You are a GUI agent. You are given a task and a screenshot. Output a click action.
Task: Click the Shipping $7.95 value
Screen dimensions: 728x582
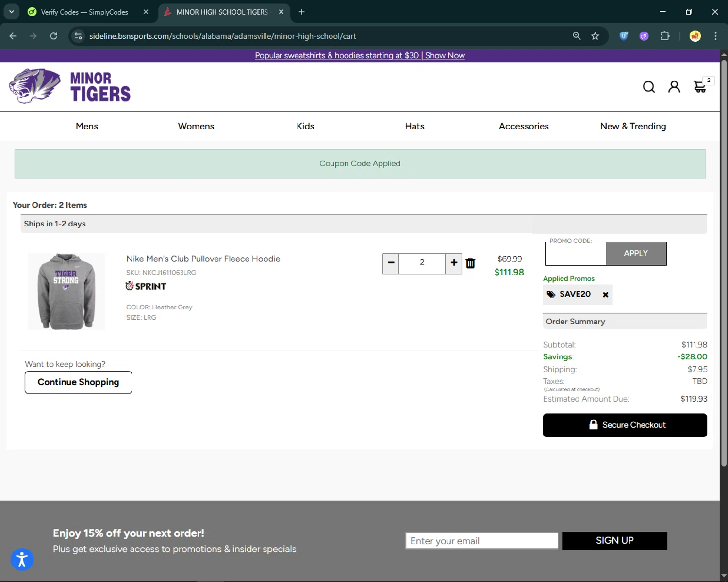click(x=697, y=370)
